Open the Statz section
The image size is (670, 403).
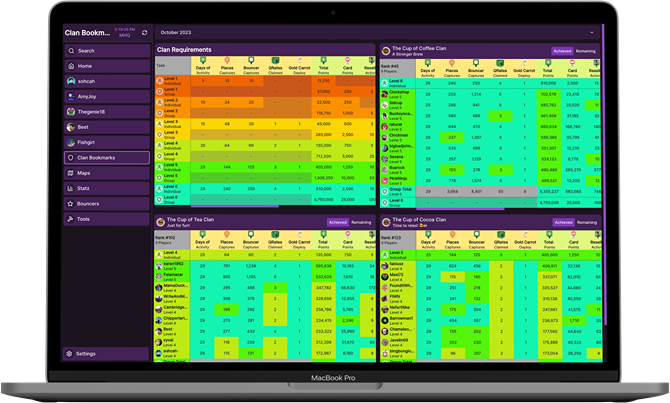84,188
